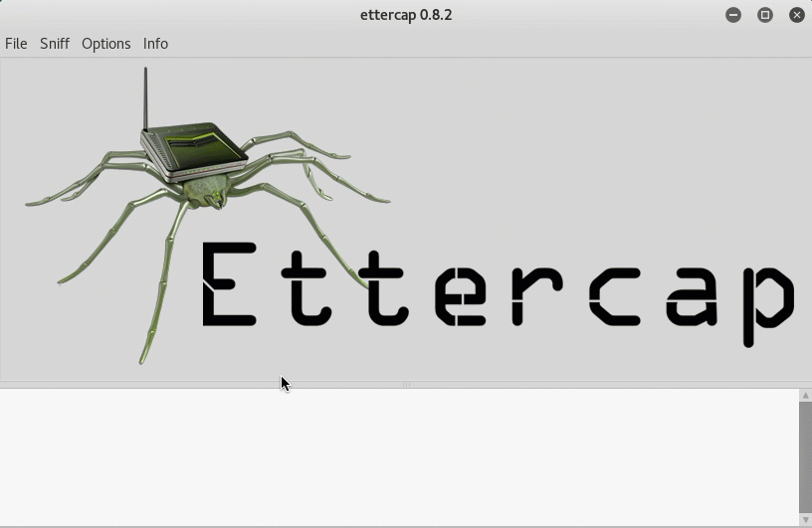Screen dimensions: 812x528
Task: Maximize the ettercap window
Action: [765, 15]
